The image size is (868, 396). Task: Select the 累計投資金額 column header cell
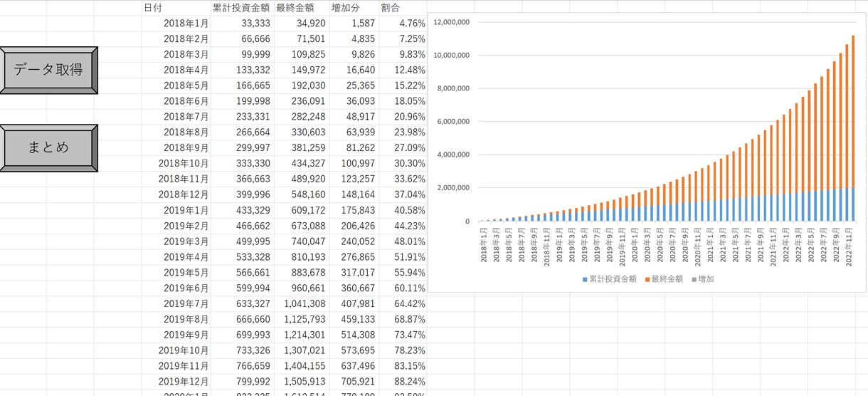pyautogui.click(x=242, y=8)
